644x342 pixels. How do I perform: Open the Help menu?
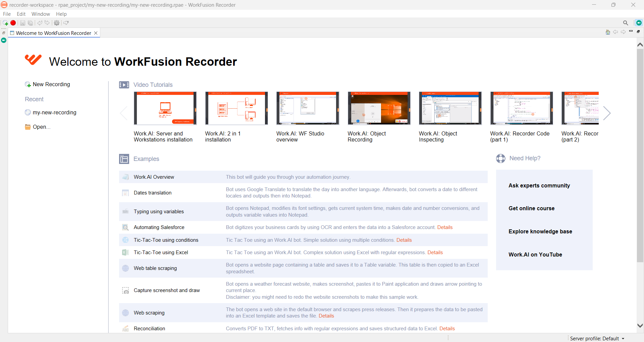61,14
